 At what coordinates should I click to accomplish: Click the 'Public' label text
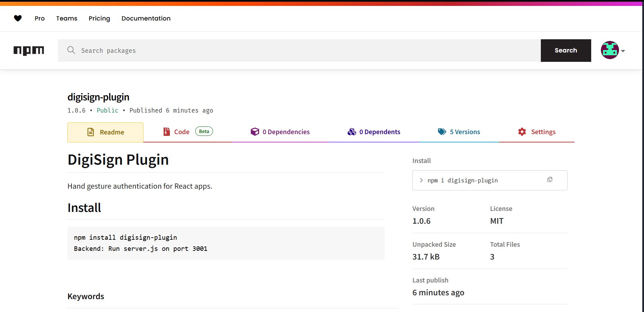coord(107,110)
